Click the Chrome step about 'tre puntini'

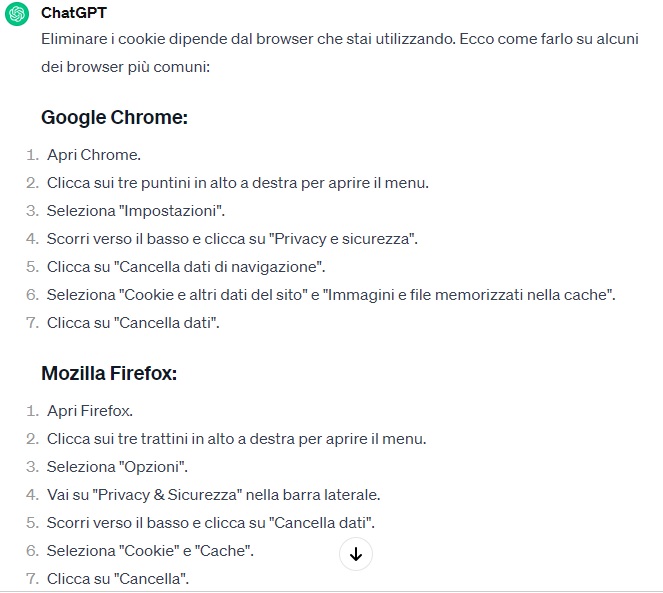click(238, 183)
